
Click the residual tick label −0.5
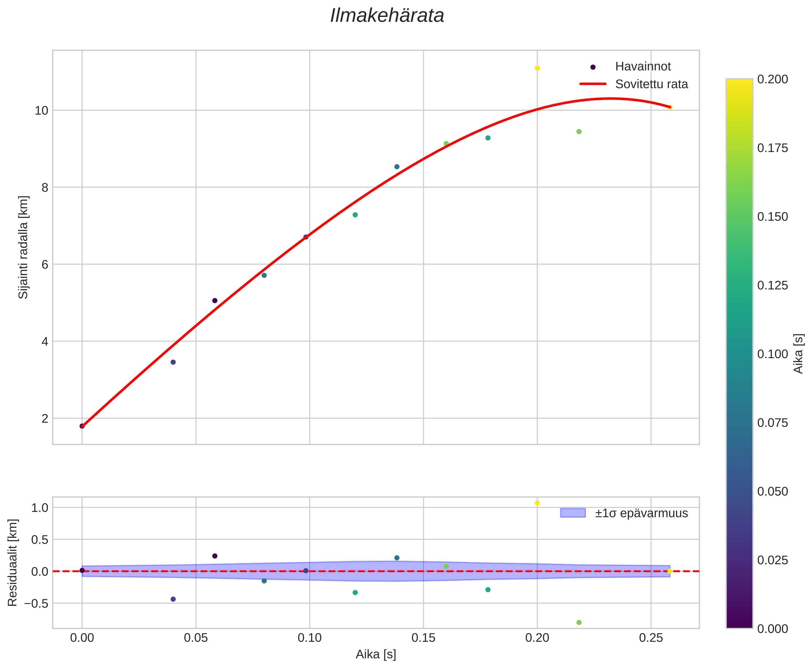(x=37, y=603)
